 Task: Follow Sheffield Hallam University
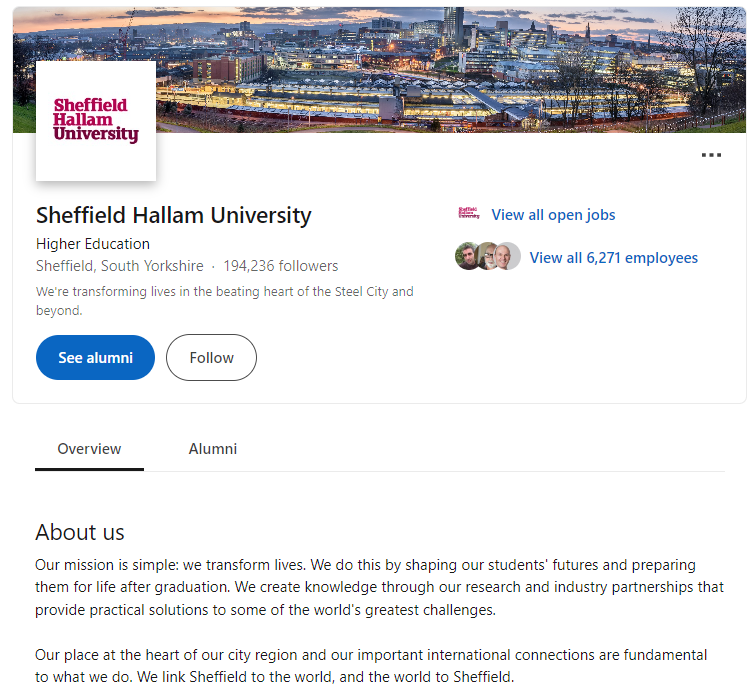tap(211, 358)
